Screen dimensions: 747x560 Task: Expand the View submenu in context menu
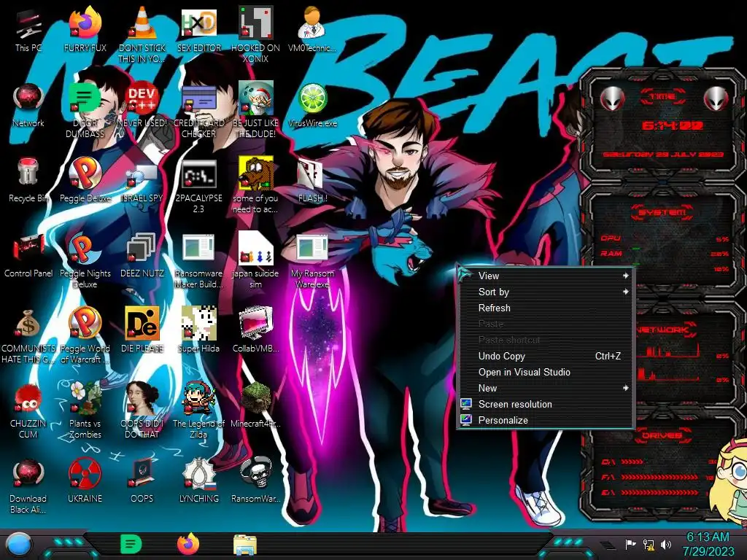tap(544, 276)
